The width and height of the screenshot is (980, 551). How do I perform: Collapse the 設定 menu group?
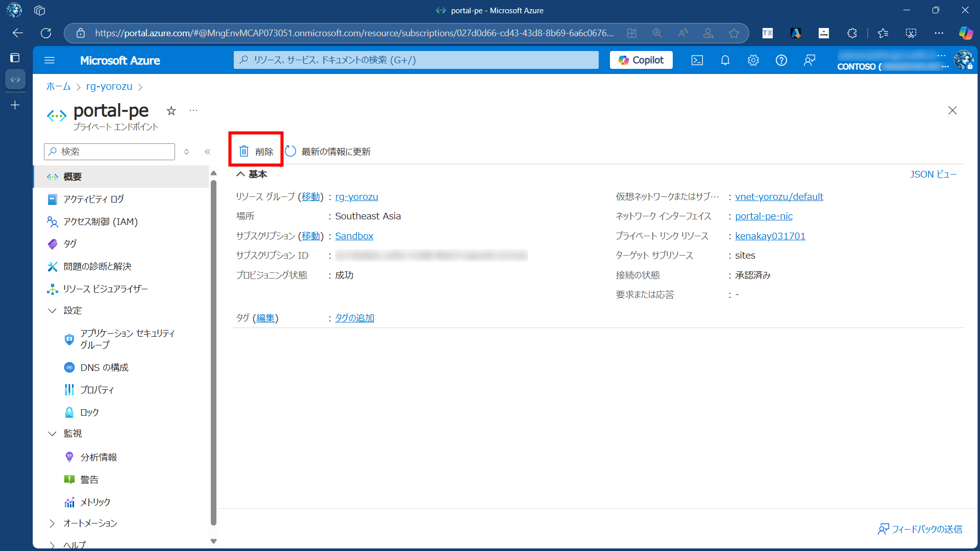point(52,310)
